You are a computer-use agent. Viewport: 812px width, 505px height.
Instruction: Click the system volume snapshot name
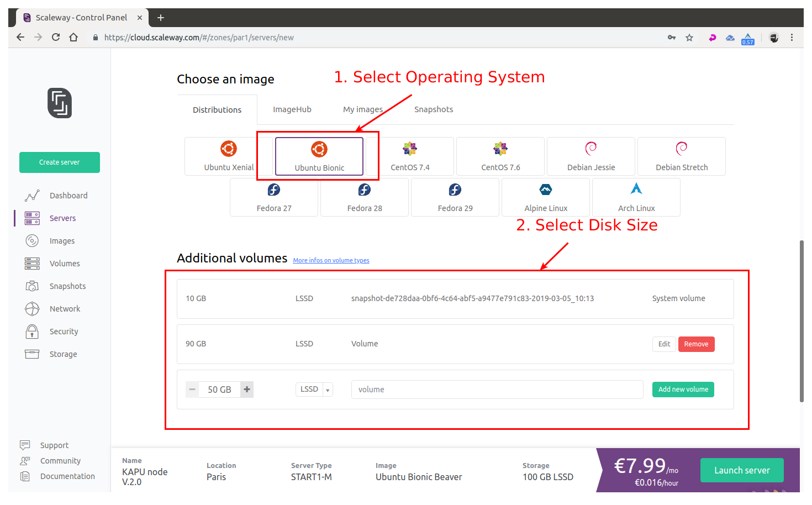tap(472, 298)
